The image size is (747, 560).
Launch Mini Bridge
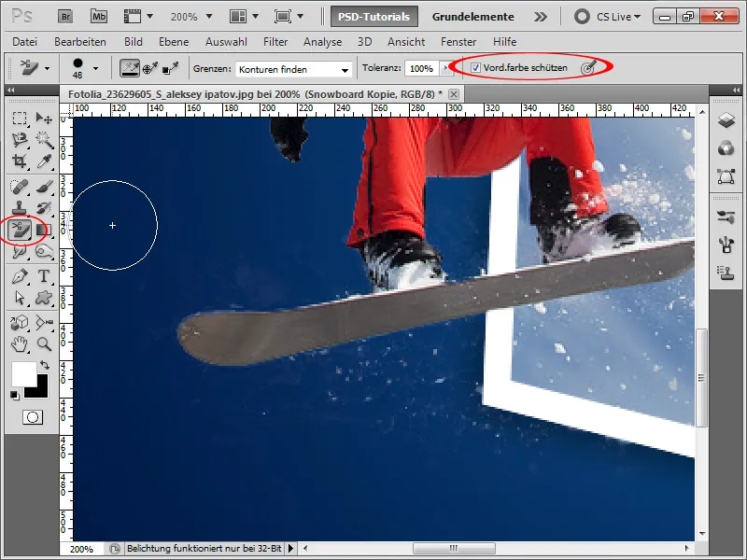tap(99, 17)
